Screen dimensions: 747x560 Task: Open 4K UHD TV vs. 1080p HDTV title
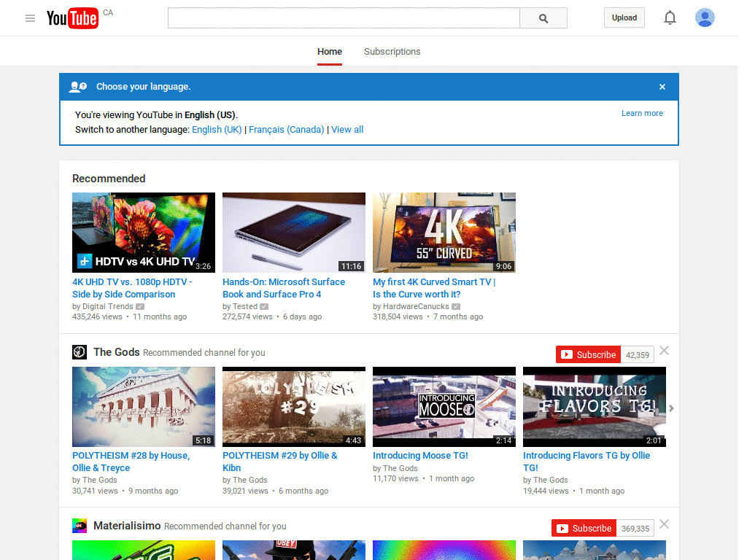coord(132,288)
